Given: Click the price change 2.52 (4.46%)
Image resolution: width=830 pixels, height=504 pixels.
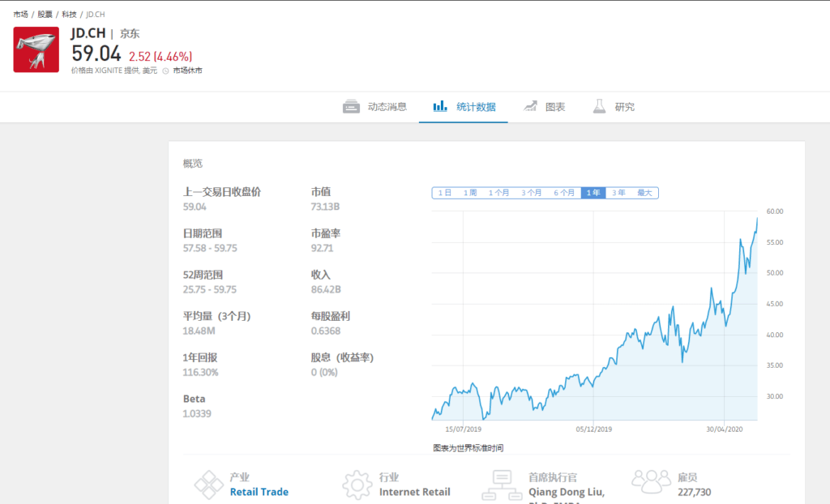Looking at the screenshot, I should click(160, 56).
